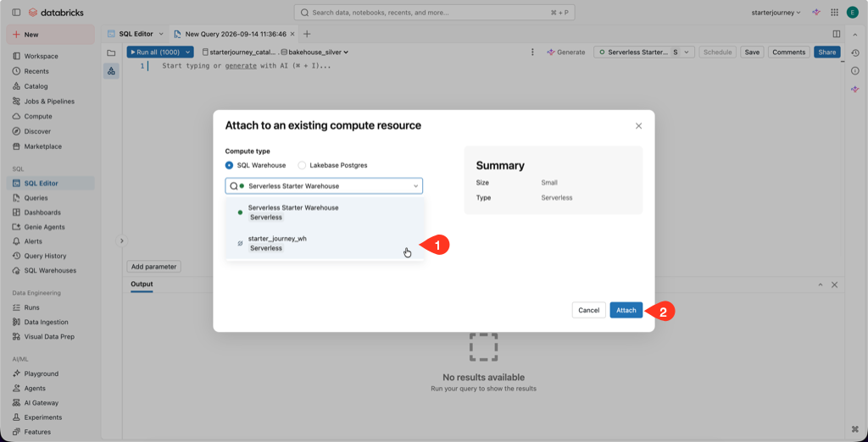Open the user avatar E menu
Image resolution: width=868 pixels, height=442 pixels.
[852, 12]
